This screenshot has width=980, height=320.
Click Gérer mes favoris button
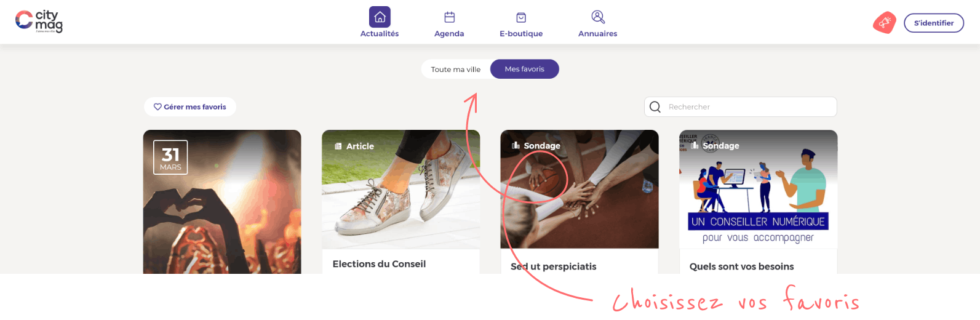click(x=190, y=106)
